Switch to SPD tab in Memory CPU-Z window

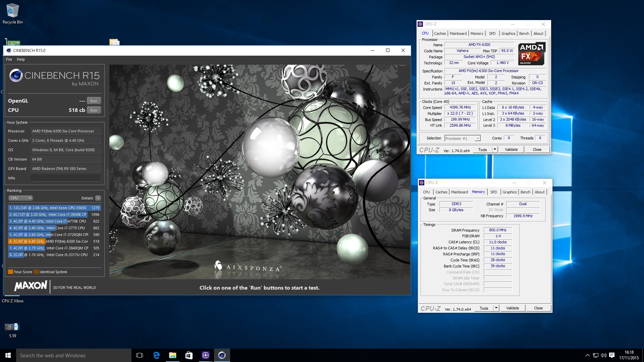[x=493, y=192]
